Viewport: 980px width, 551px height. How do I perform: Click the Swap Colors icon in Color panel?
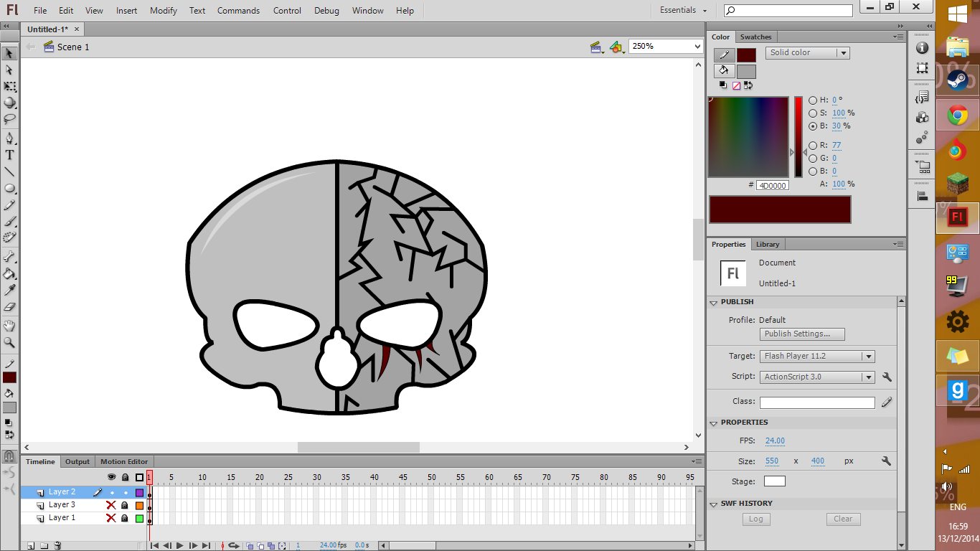coord(748,85)
